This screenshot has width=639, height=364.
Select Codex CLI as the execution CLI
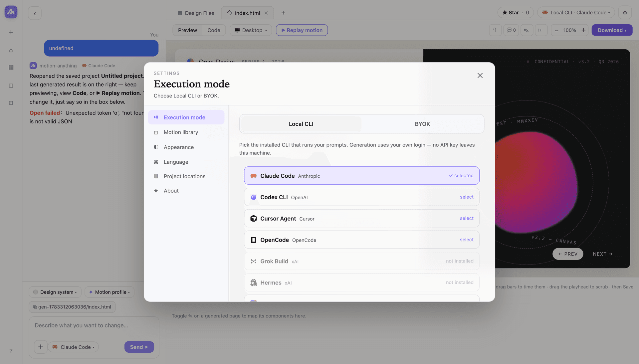point(362,197)
